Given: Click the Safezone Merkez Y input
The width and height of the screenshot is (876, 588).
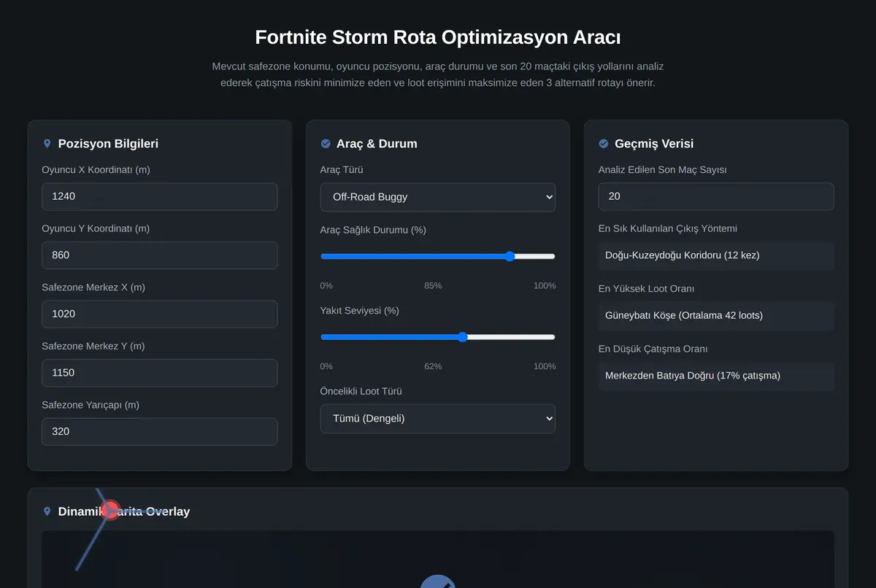Looking at the screenshot, I should [160, 373].
